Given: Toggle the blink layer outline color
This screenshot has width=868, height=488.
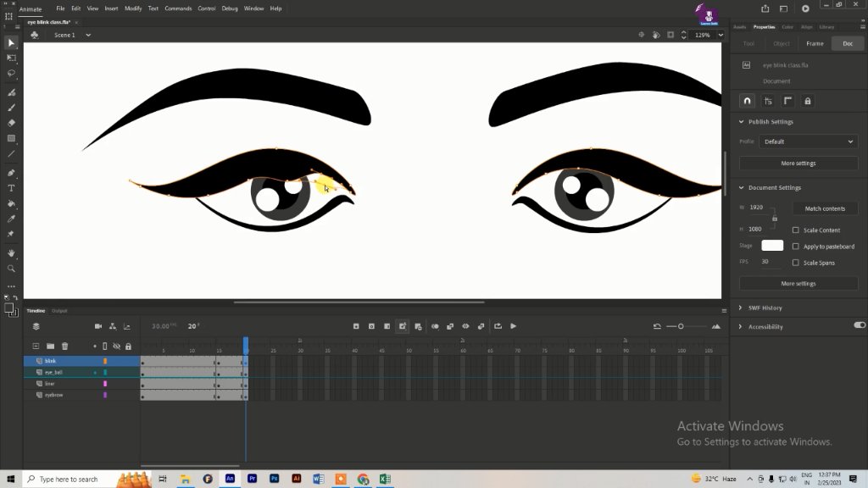Looking at the screenshot, I should (105, 361).
